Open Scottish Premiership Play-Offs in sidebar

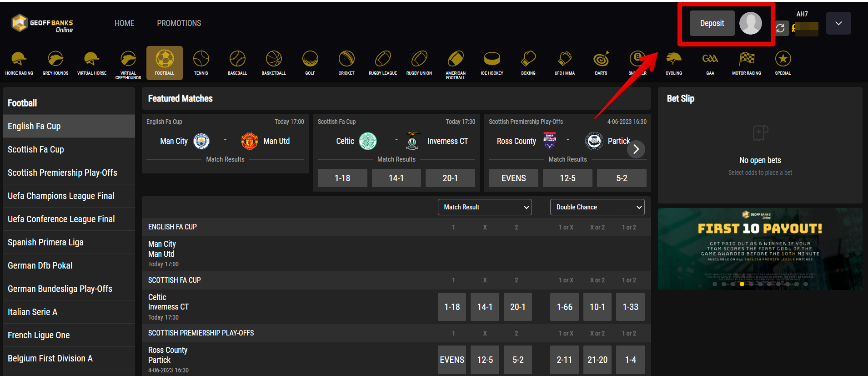click(69, 173)
